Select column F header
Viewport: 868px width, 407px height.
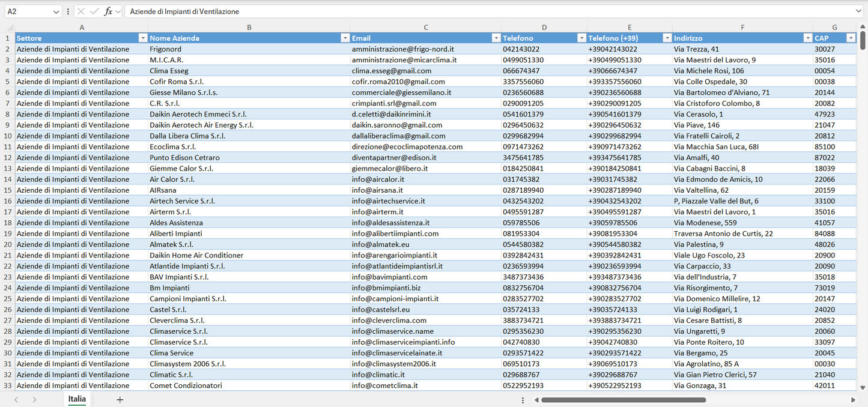742,28
